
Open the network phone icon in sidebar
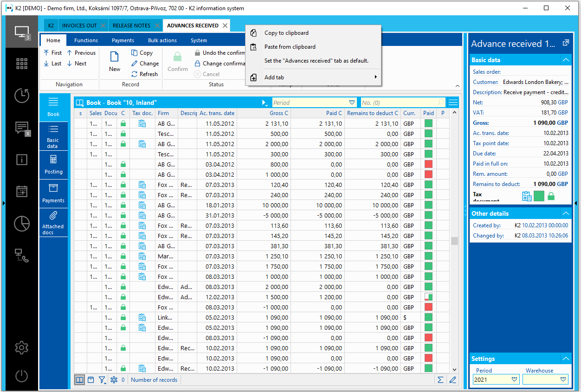21,255
